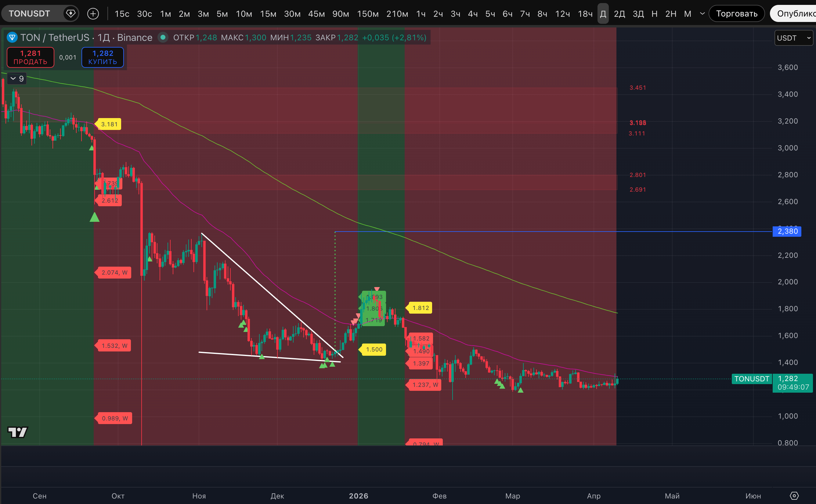Select the active Д daily timeframe
816x504 pixels.
(603, 14)
